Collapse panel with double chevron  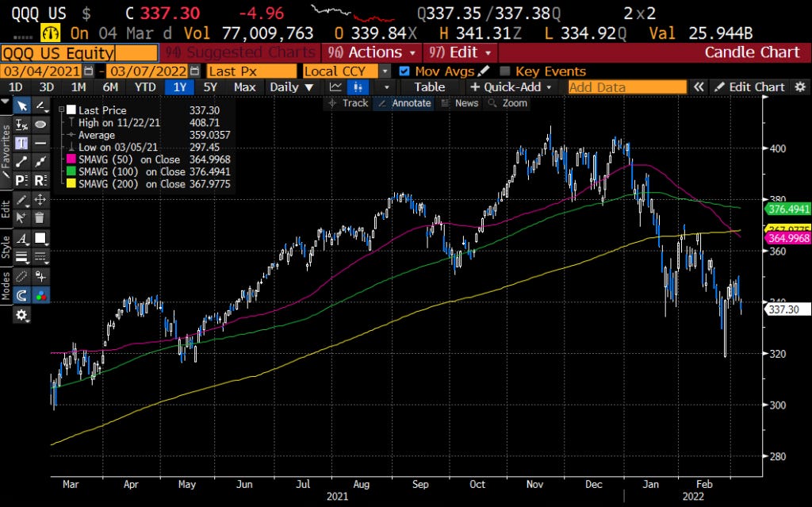click(699, 87)
